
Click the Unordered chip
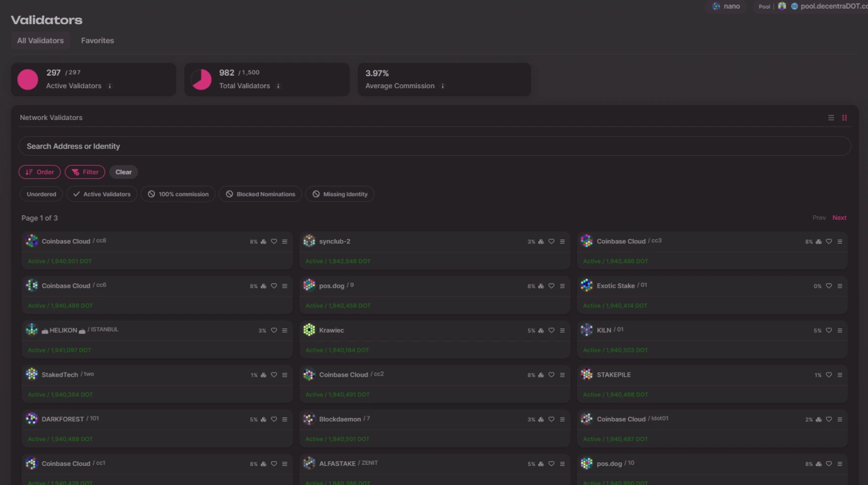click(41, 194)
